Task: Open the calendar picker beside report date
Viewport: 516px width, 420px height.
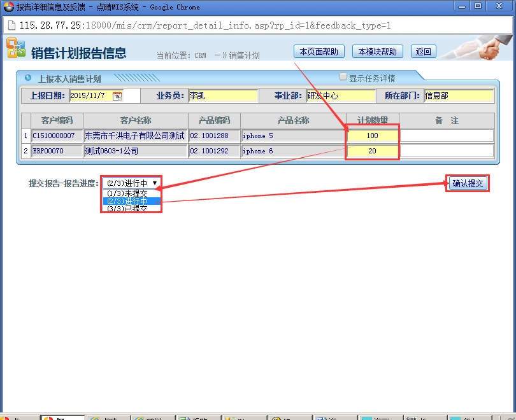Action: (x=117, y=96)
